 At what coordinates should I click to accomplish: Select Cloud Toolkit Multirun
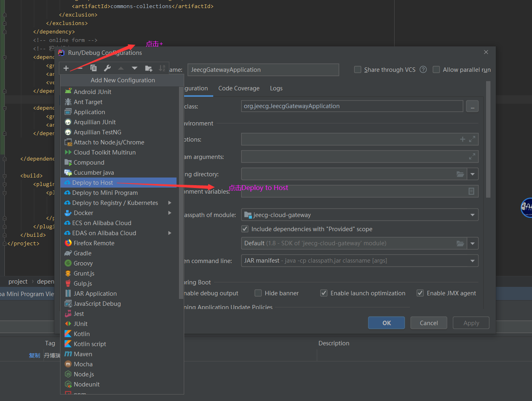coord(118,152)
